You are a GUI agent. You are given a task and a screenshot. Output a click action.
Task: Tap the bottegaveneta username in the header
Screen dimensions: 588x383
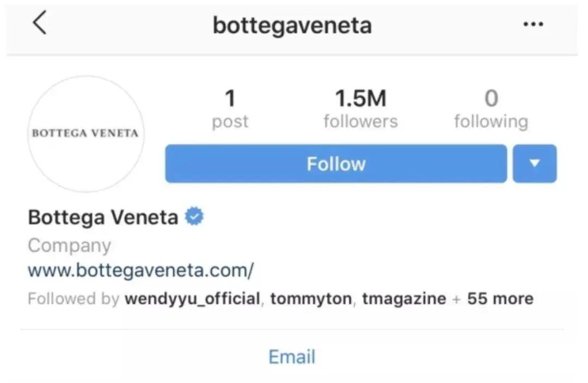point(292,25)
